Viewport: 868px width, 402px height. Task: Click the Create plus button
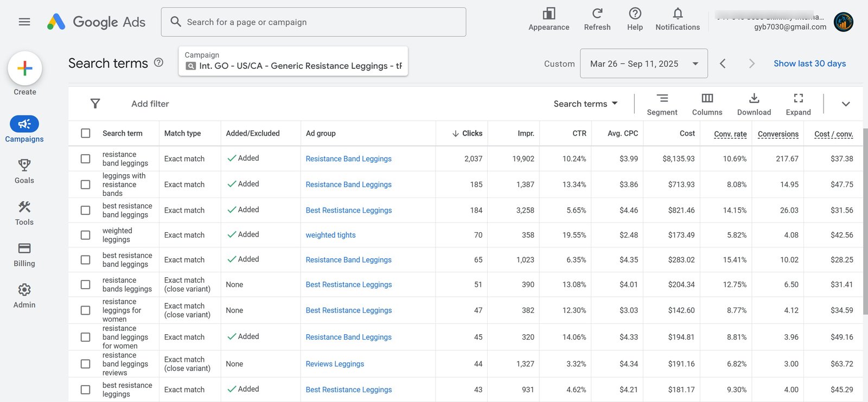click(x=25, y=68)
